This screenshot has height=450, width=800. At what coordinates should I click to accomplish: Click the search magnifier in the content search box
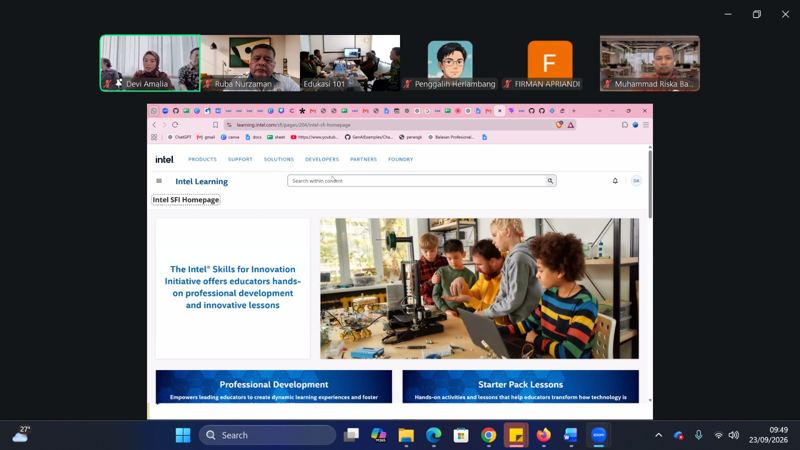click(550, 181)
